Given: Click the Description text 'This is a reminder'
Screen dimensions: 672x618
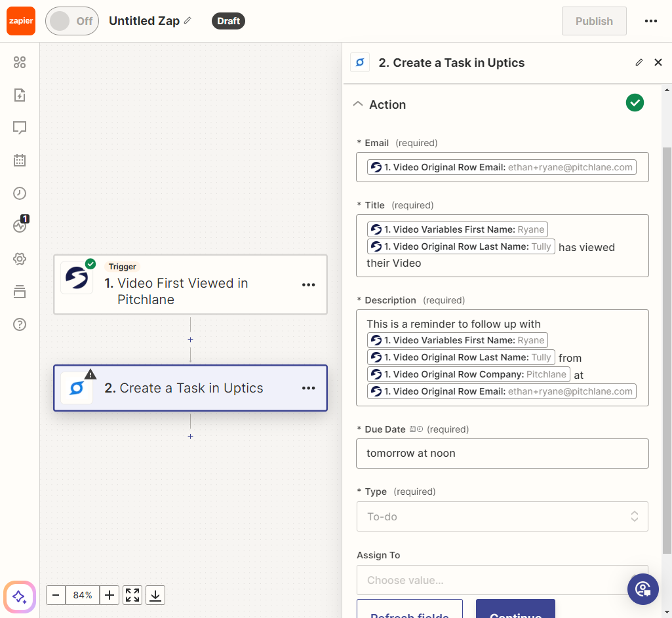Looking at the screenshot, I should tap(454, 324).
